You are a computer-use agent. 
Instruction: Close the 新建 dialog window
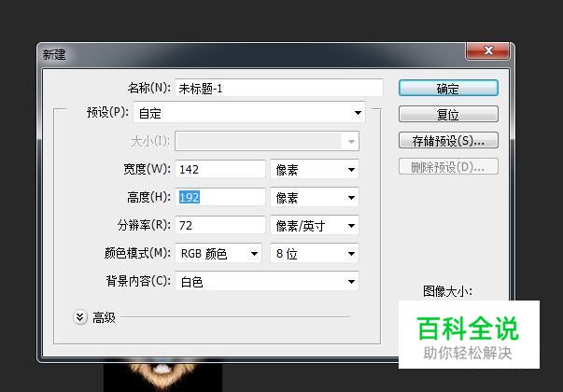coord(487,50)
